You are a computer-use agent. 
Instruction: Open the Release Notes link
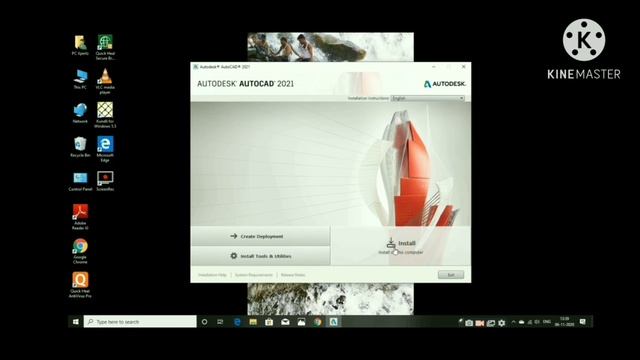click(293, 275)
